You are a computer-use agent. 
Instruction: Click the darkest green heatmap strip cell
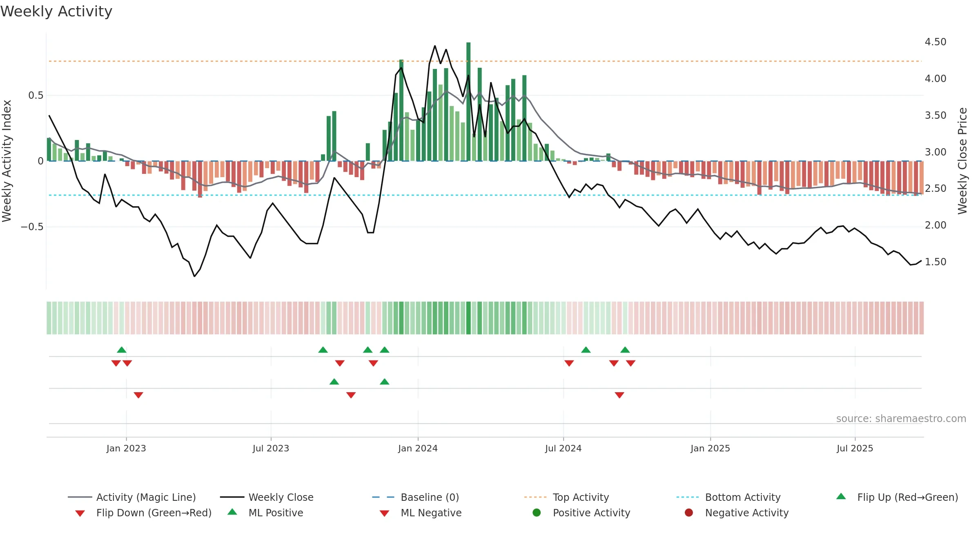[468, 318]
